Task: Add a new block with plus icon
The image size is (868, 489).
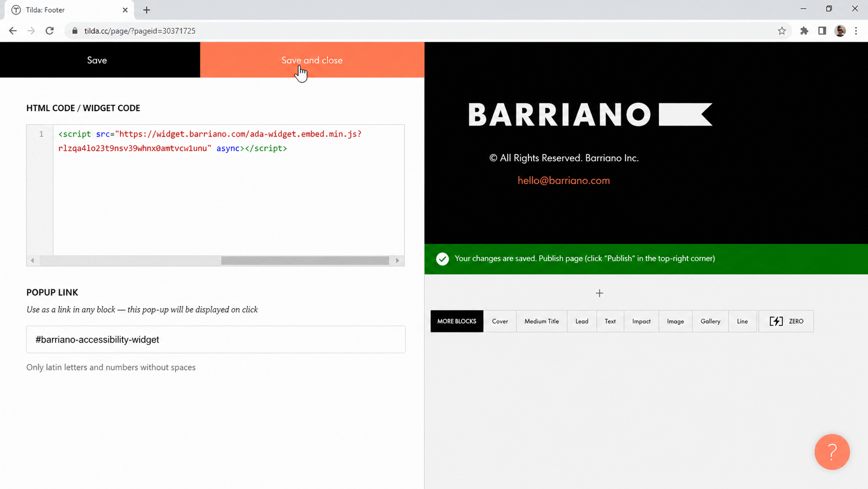Action: 599,293
